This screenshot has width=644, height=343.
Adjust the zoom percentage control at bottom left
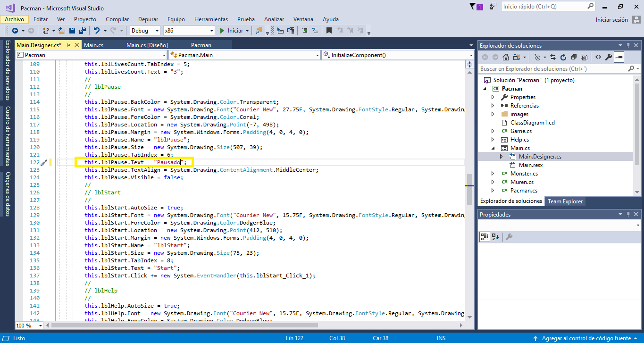28,326
